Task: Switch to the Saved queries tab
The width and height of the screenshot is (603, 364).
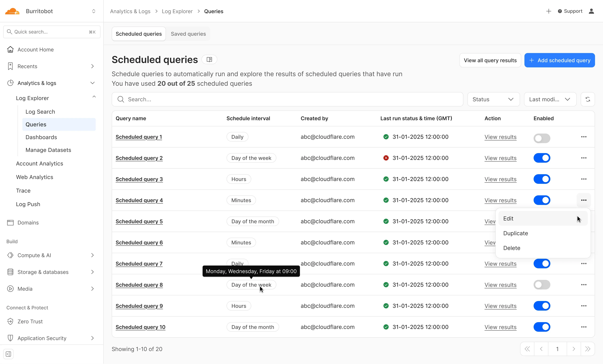Action: 188,34
